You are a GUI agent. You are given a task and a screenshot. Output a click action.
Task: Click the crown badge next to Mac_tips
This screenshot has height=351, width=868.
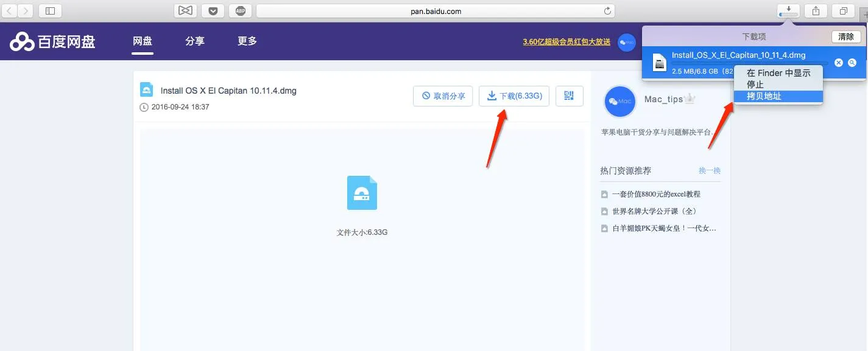point(690,99)
